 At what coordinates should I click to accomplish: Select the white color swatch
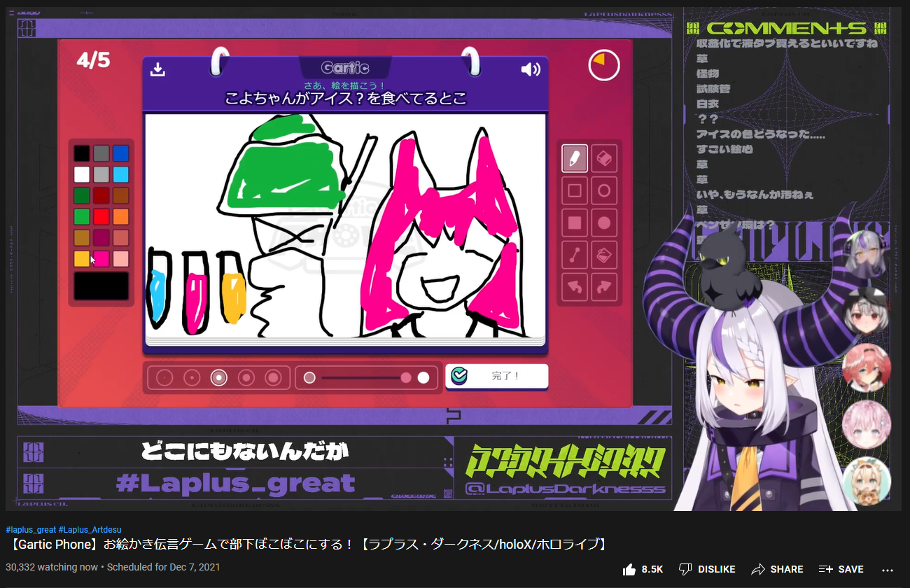coord(82,174)
